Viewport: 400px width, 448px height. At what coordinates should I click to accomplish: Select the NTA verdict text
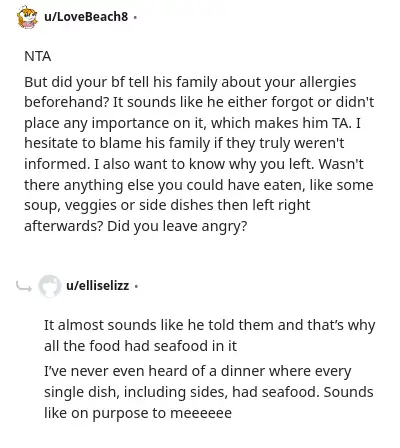pyautogui.click(x=38, y=56)
